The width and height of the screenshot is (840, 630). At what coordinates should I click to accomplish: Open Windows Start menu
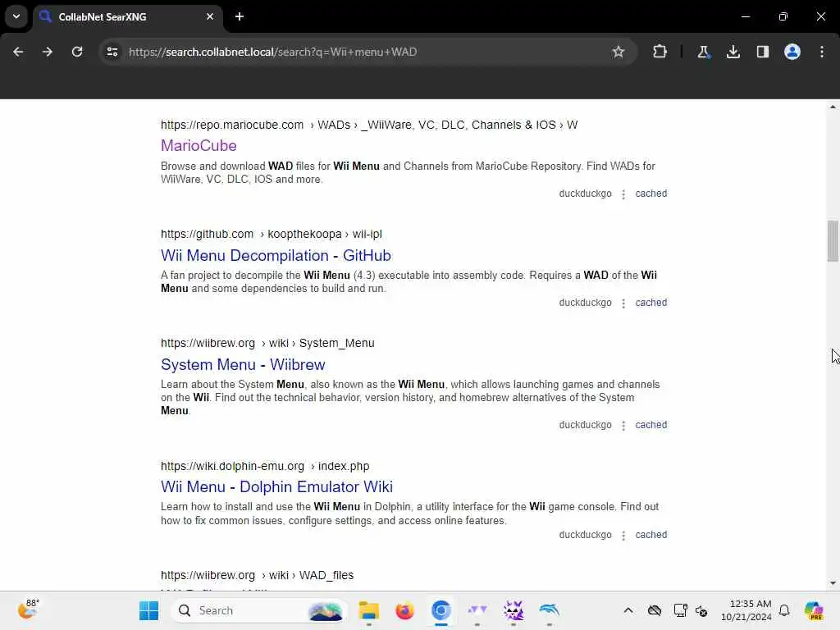pyautogui.click(x=148, y=610)
